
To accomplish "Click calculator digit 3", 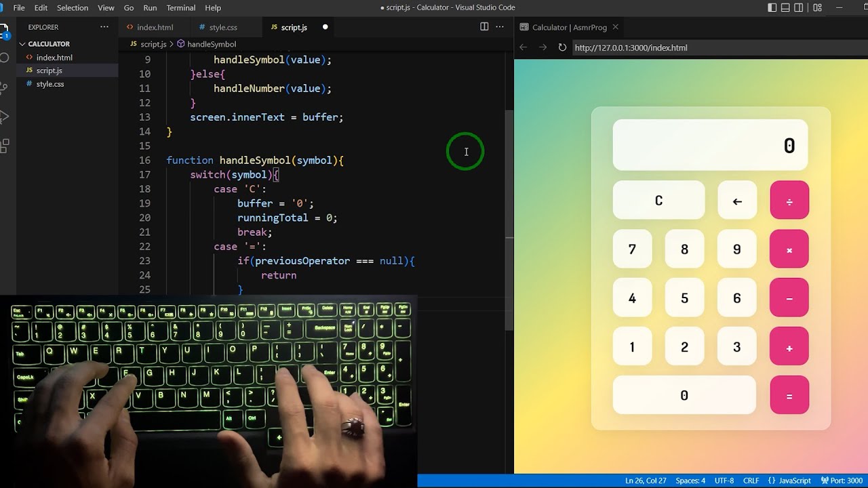I will [737, 347].
